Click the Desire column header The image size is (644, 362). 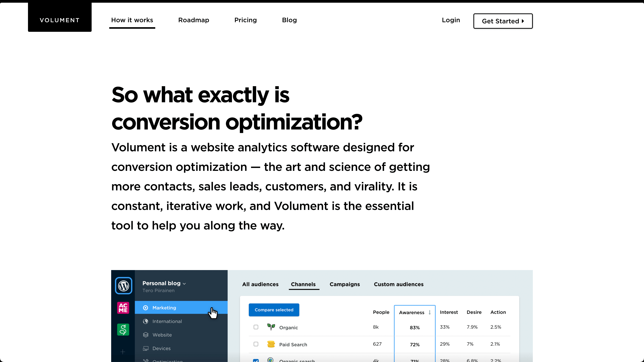(x=474, y=312)
